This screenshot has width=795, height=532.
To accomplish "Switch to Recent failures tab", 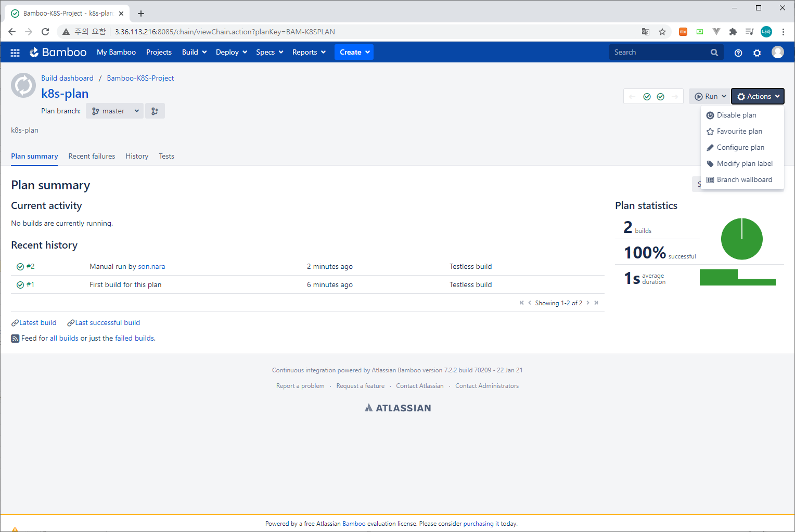I will (x=92, y=156).
